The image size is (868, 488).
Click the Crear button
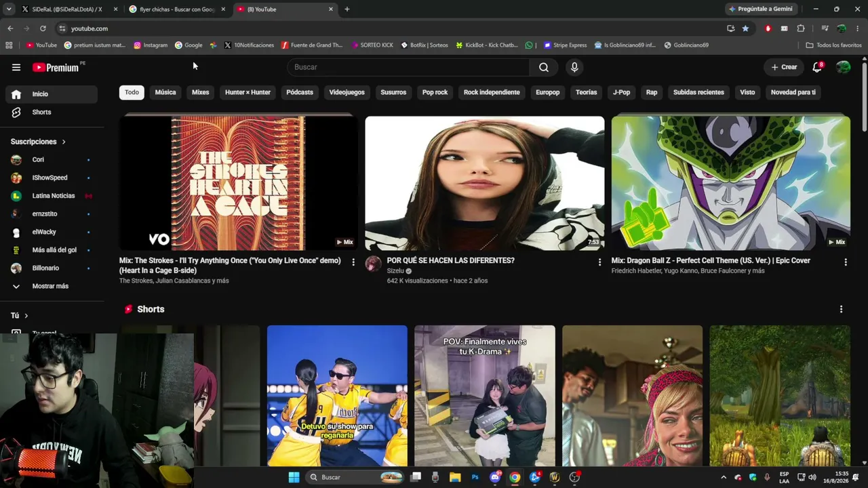784,67
